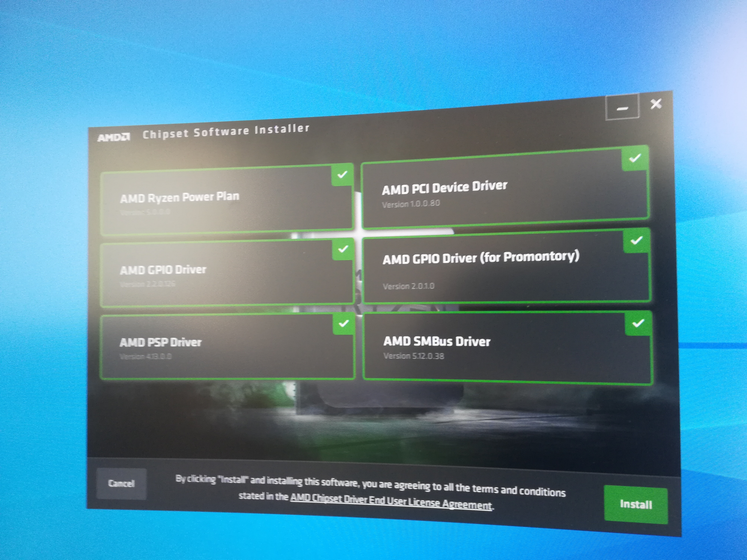This screenshot has width=747, height=560.
Task: Select the AMD Ryzen Power Plan title text
Action: [x=179, y=197]
